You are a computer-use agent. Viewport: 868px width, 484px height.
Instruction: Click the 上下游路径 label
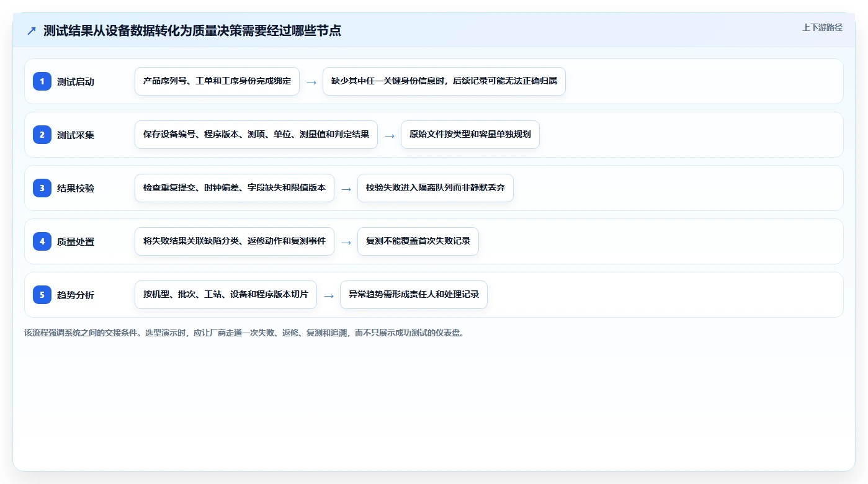[822, 27]
